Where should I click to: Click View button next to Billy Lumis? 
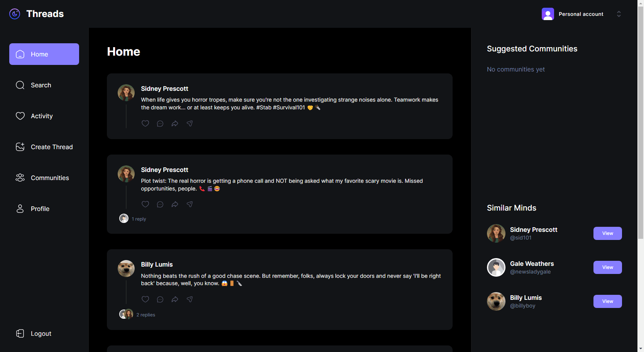(607, 301)
